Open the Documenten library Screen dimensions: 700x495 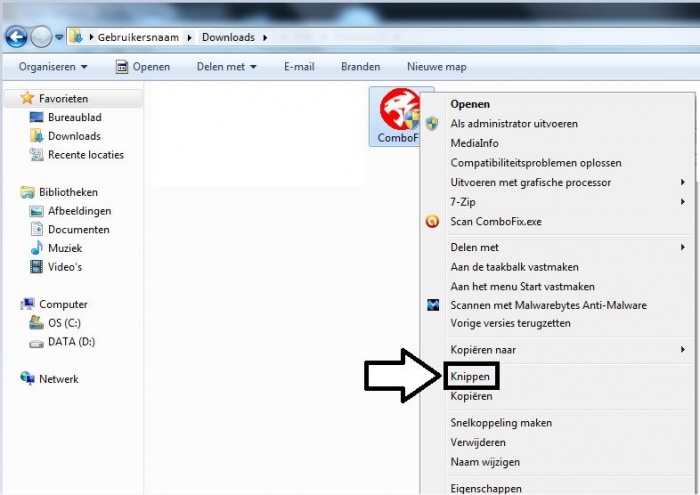point(79,230)
